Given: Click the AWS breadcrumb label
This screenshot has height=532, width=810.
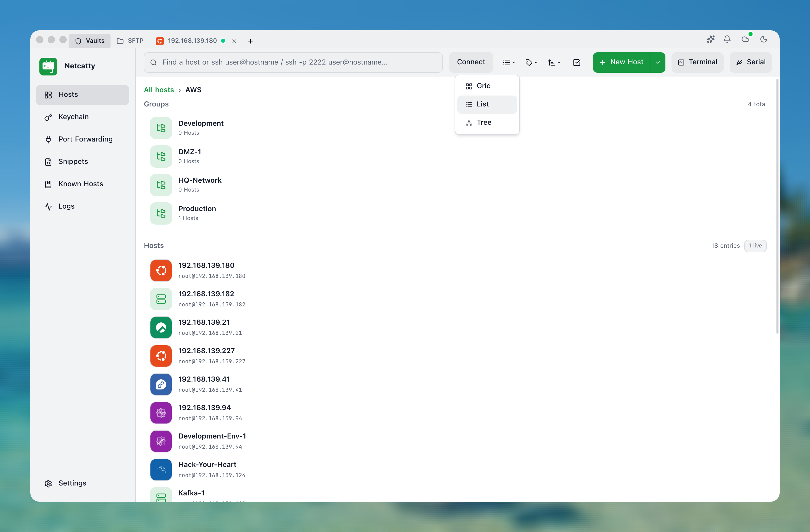Looking at the screenshot, I should click(193, 90).
